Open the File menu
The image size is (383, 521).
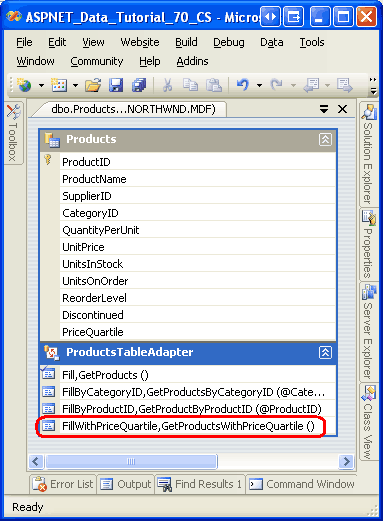(24, 42)
